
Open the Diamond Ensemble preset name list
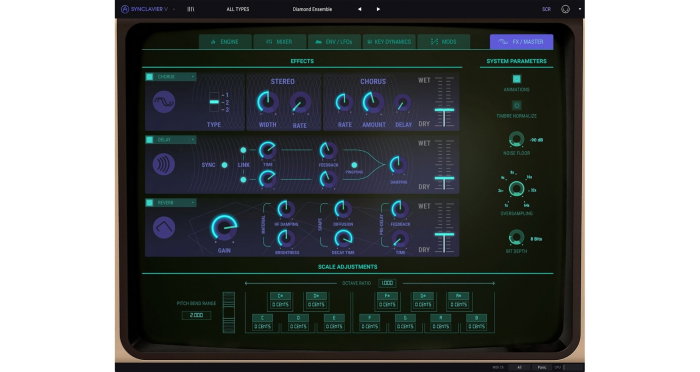click(312, 9)
